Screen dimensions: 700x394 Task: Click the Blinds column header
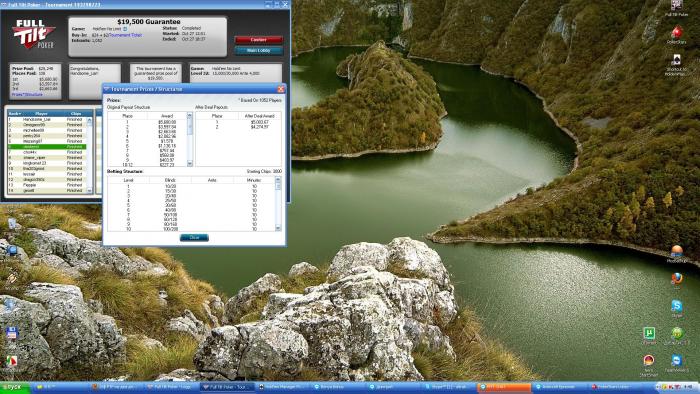[170, 180]
